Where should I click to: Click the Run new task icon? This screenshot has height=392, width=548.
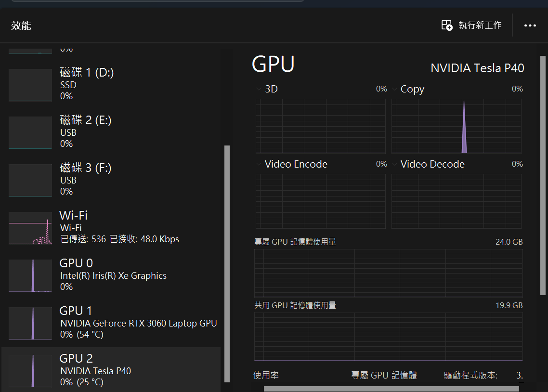[x=447, y=25]
